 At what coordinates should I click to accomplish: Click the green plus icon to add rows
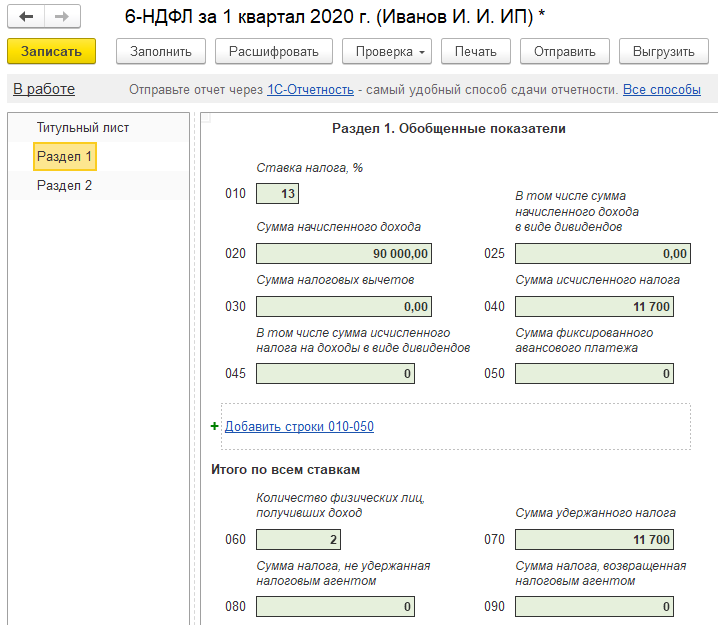pos(215,426)
